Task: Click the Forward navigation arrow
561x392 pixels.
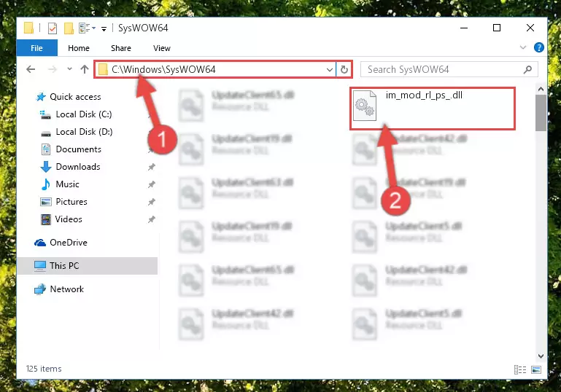Action: coord(53,69)
